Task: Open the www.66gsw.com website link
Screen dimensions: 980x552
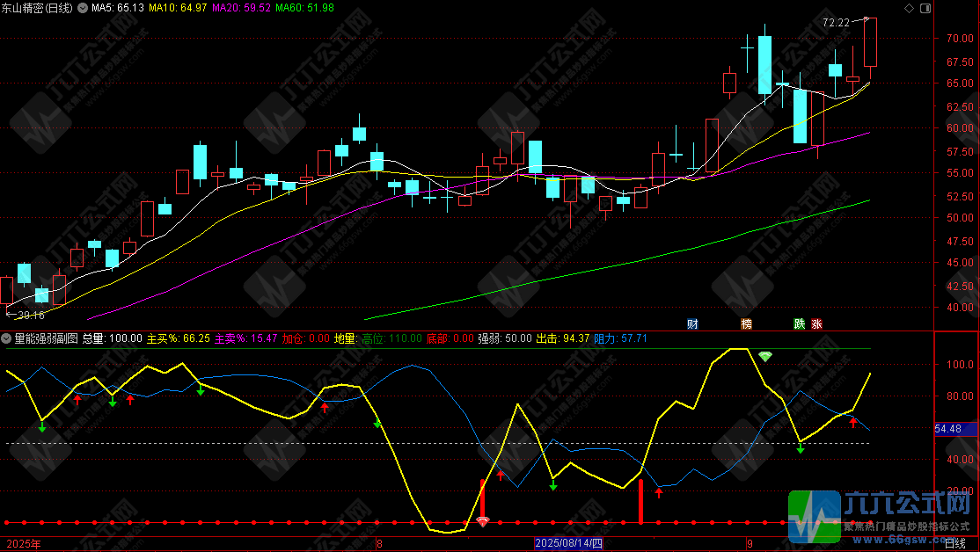Action: (889, 539)
